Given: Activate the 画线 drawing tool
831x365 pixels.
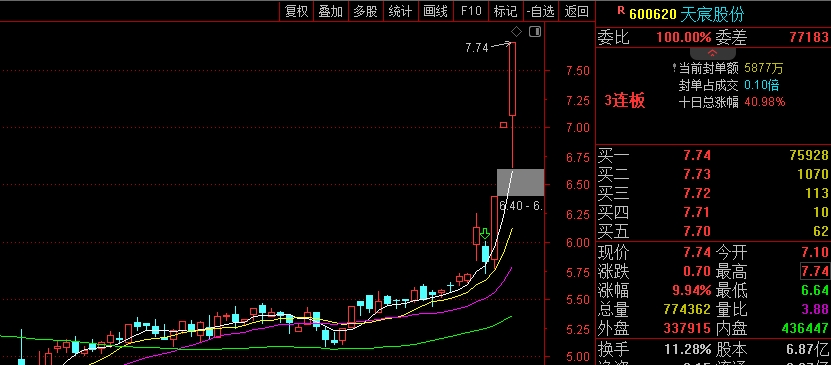Looking at the screenshot, I should tap(435, 11).
